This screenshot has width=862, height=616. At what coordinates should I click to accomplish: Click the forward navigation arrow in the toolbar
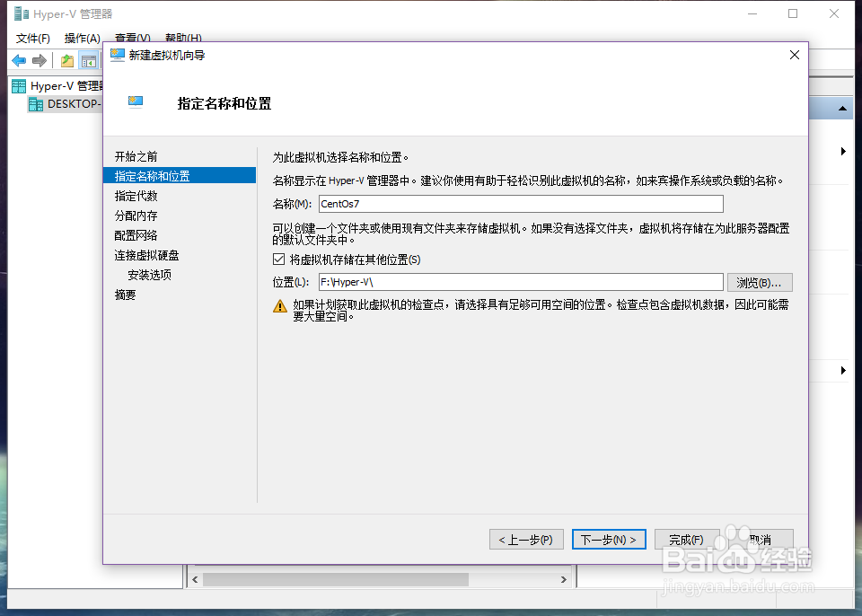tap(39, 60)
